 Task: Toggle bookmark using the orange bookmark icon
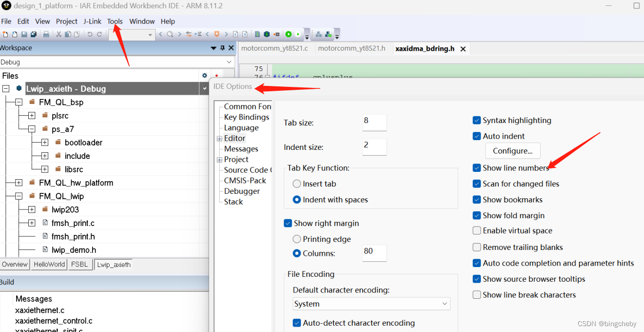tap(216, 34)
